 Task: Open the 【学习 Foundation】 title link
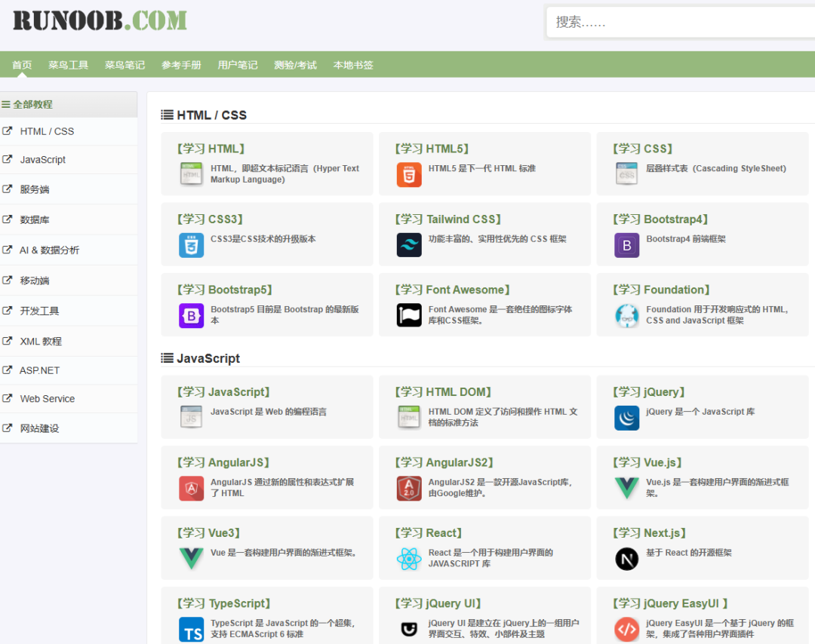pos(661,290)
